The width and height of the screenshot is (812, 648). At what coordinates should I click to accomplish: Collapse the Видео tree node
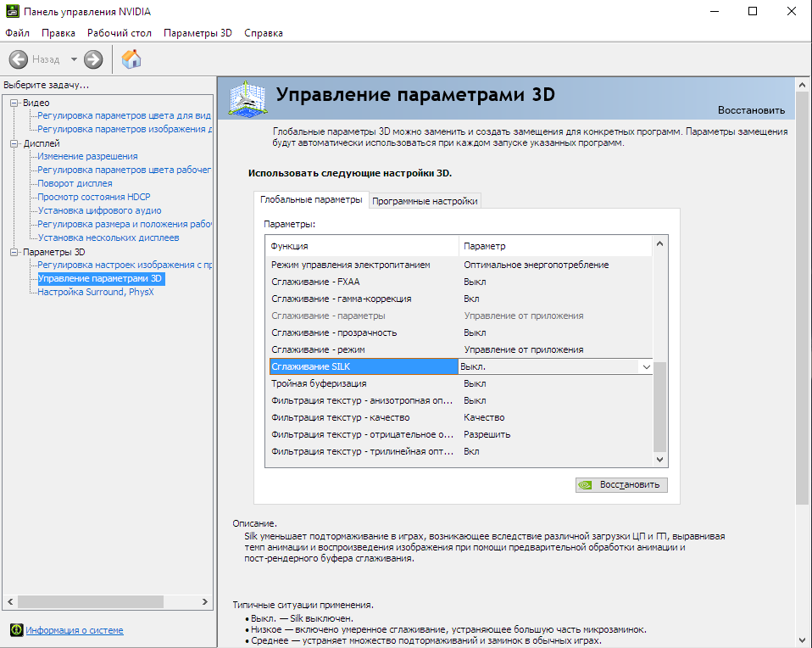(14, 103)
